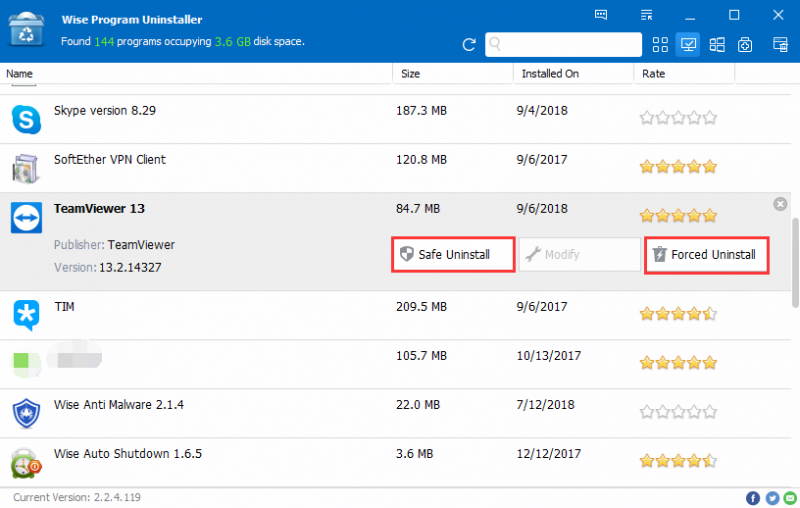Sort list by Size column header
Screen dimensions: 800x508
coord(410,73)
